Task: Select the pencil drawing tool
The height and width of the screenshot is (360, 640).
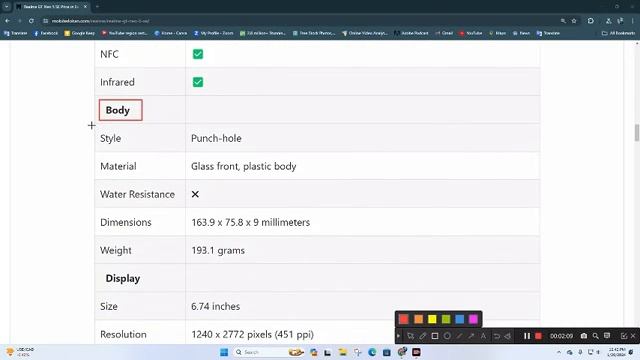Action: (x=423, y=336)
